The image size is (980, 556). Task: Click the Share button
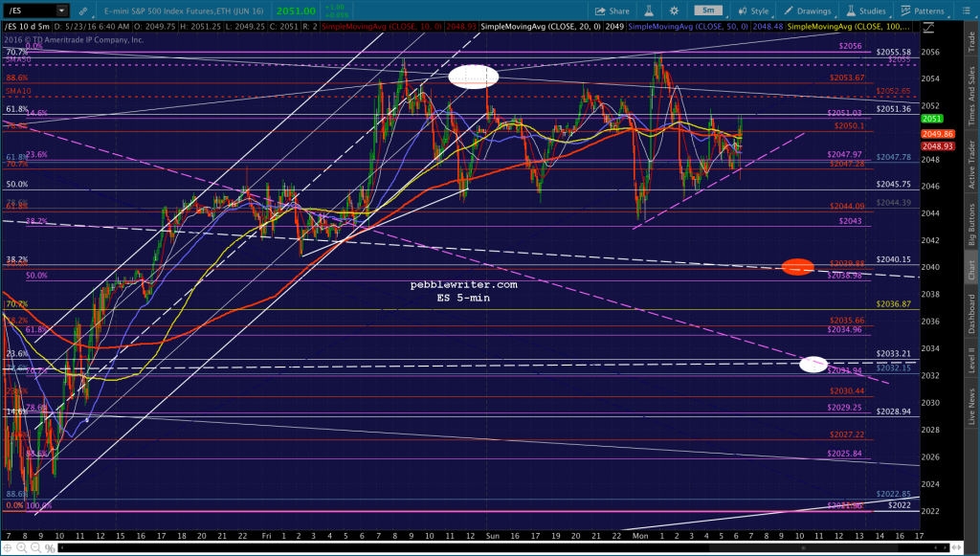612,11
